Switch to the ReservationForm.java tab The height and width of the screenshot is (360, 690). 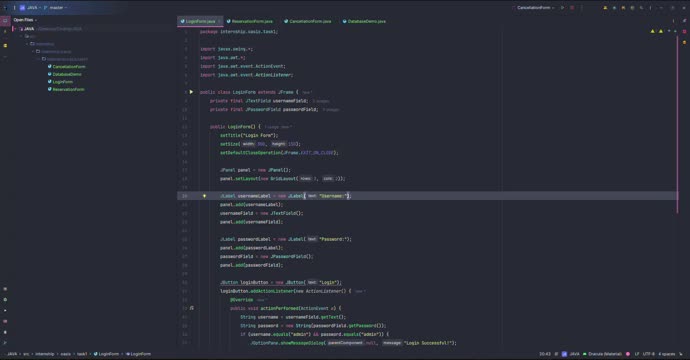click(x=250, y=21)
